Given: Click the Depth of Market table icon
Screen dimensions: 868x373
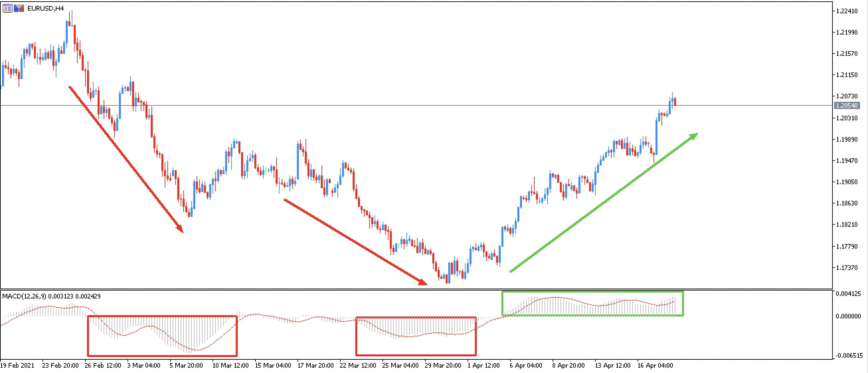Looking at the screenshot, I should [x=7, y=8].
